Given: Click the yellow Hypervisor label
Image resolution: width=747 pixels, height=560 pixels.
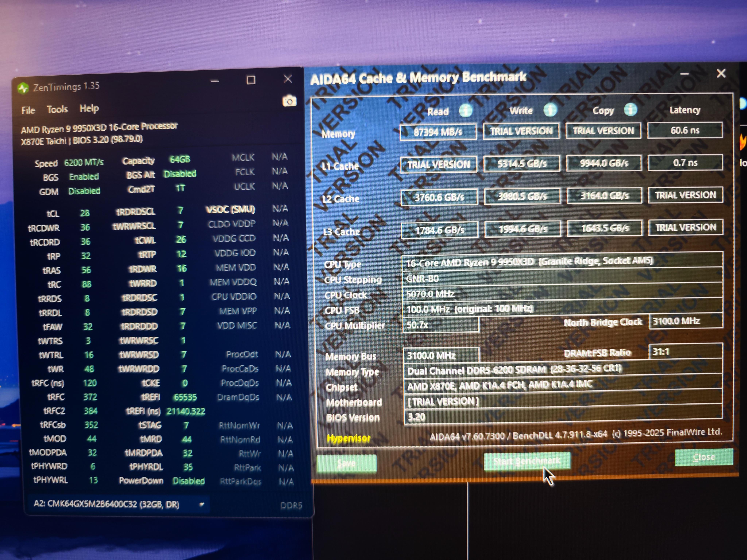Looking at the screenshot, I should (349, 438).
